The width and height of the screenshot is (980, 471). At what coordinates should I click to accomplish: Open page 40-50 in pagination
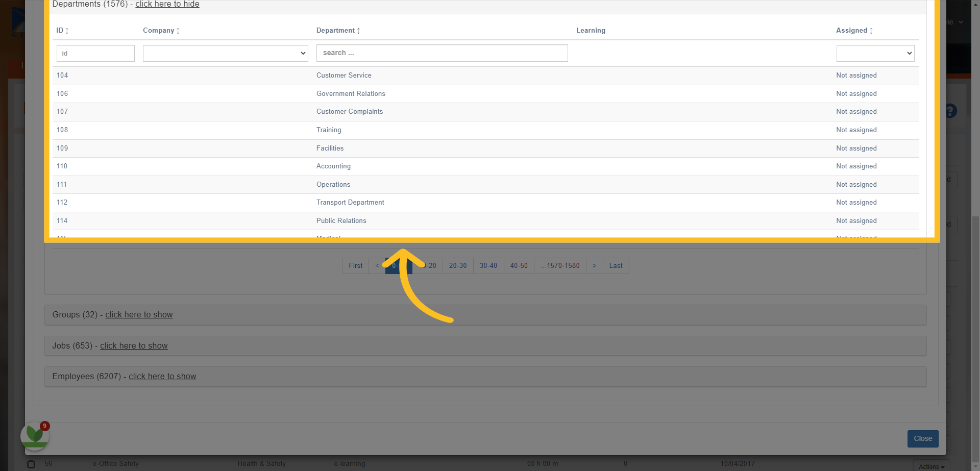pyautogui.click(x=519, y=266)
